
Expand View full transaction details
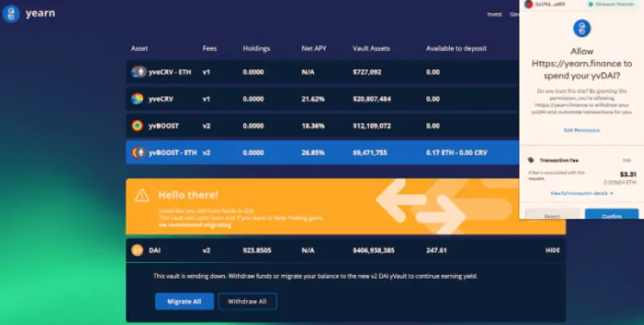pyautogui.click(x=582, y=193)
